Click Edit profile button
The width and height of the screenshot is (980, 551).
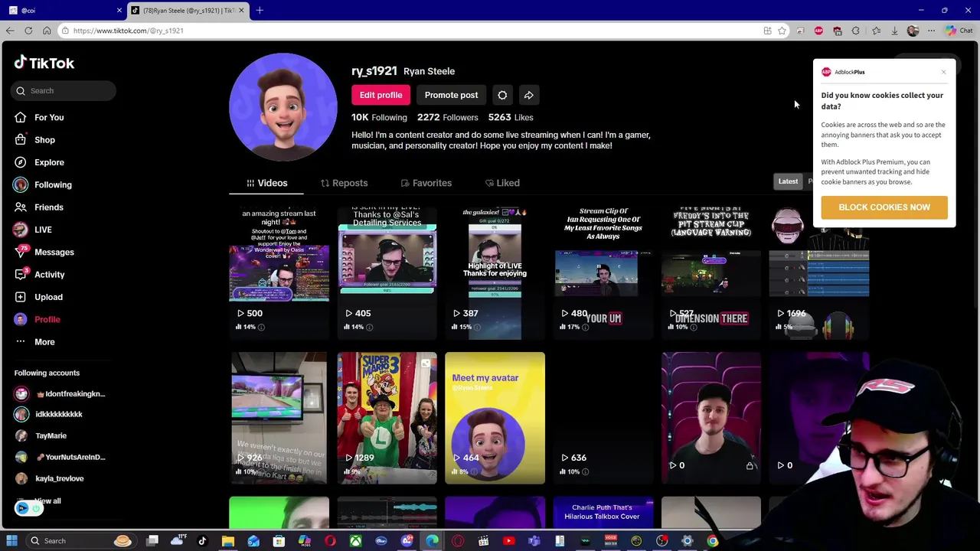pyautogui.click(x=381, y=95)
